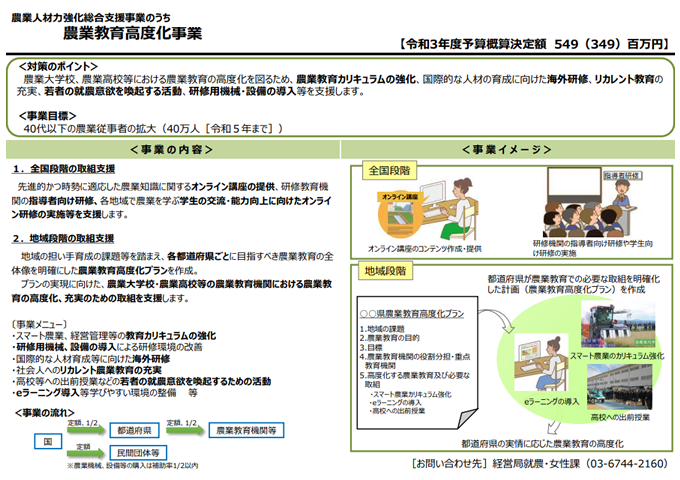Viewport: 680px width, 480px height.
Task: Click the eラーニングの導入 illustration
Action: (541, 362)
